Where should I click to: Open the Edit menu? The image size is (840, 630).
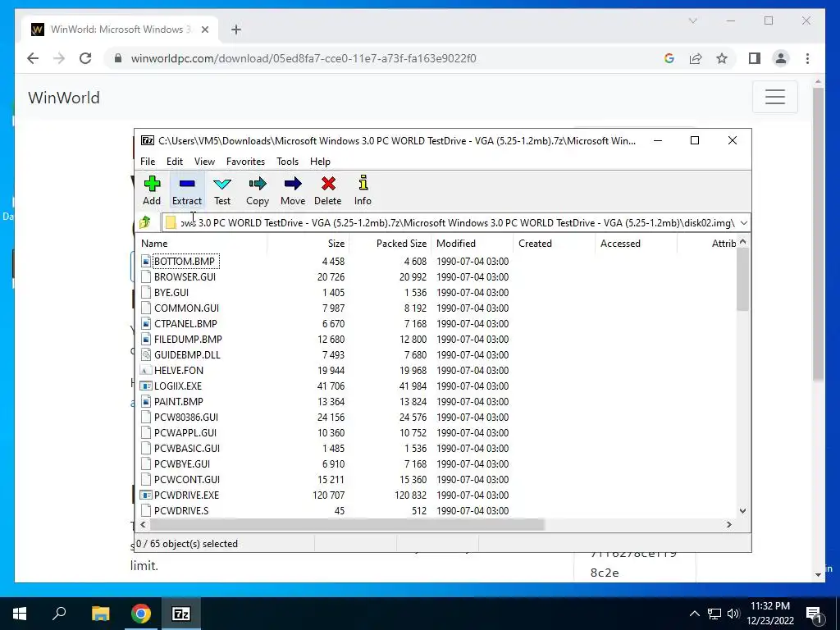pyautogui.click(x=175, y=162)
